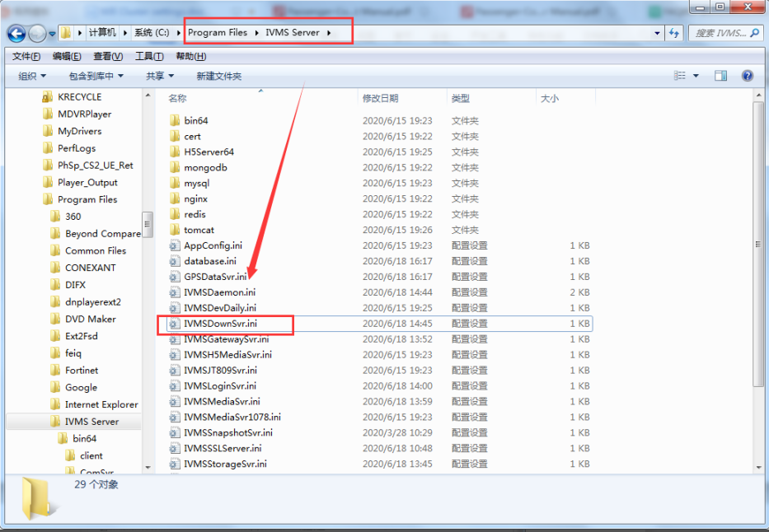Open Internet Explorer folder in tree
This screenshot has height=532, width=769.
[101, 404]
